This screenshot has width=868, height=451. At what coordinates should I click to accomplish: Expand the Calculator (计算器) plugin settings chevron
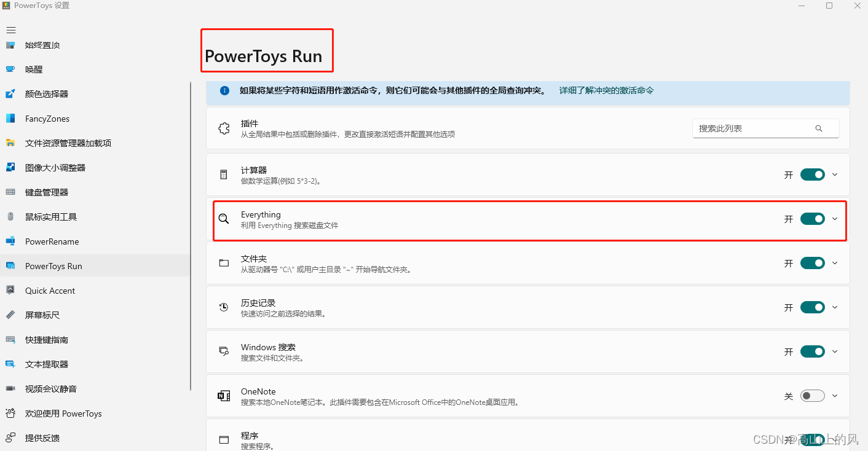835,175
